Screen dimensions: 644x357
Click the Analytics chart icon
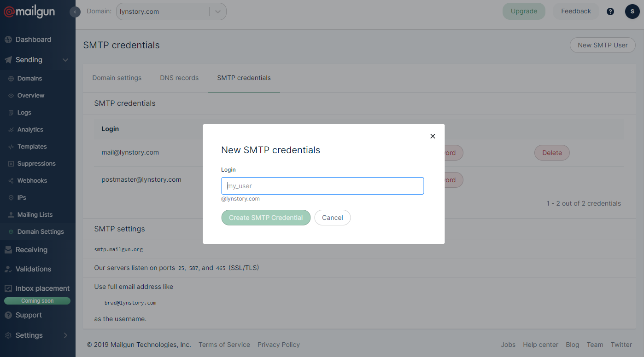(11, 130)
